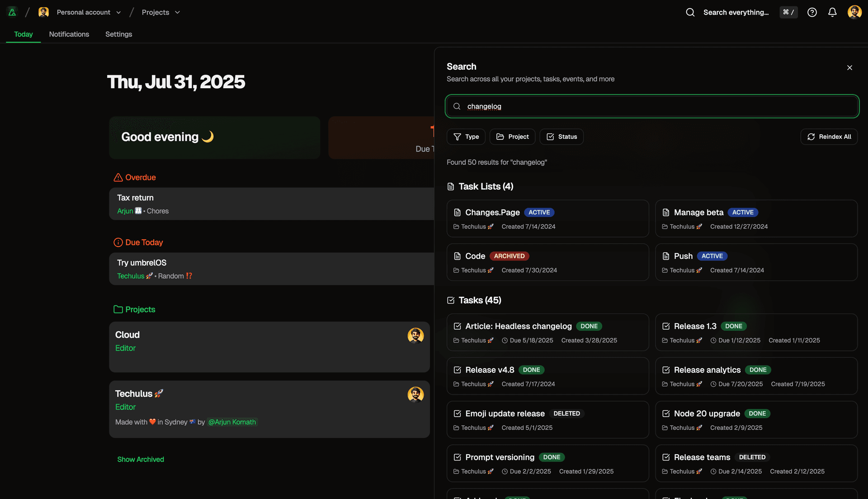The width and height of the screenshot is (868, 499).
Task: Click the avatar beside Personal account breadcrumb
Action: coord(43,12)
